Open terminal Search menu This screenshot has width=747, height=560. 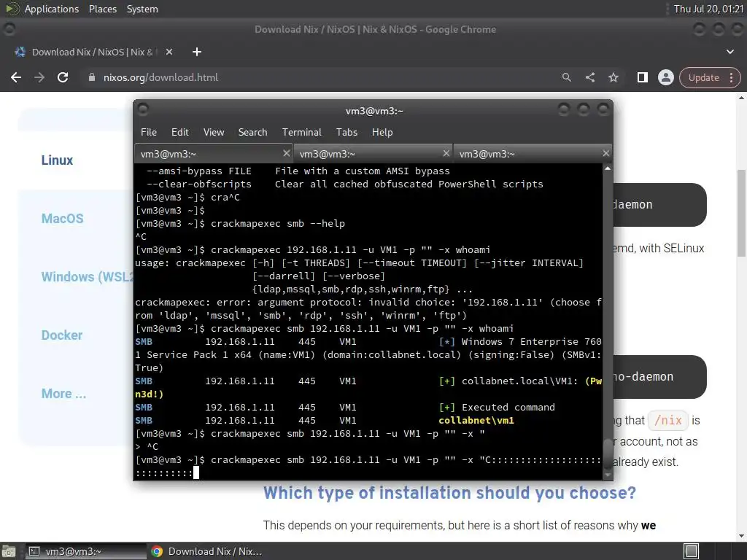click(252, 133)
